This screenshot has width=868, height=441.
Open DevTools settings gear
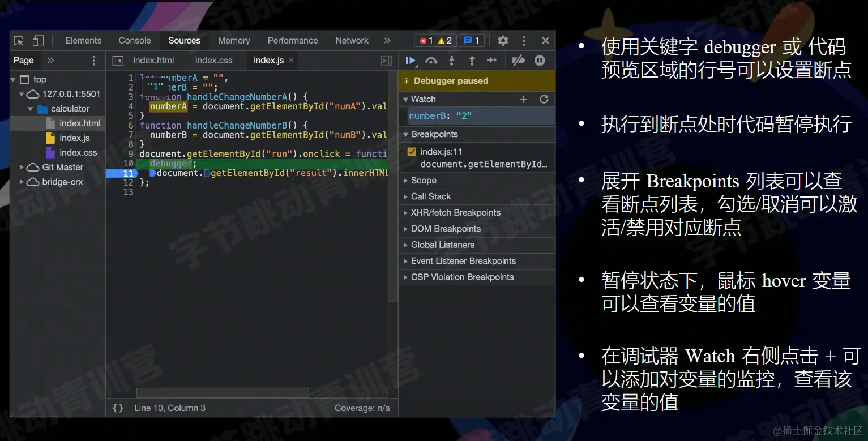point(503,41)
